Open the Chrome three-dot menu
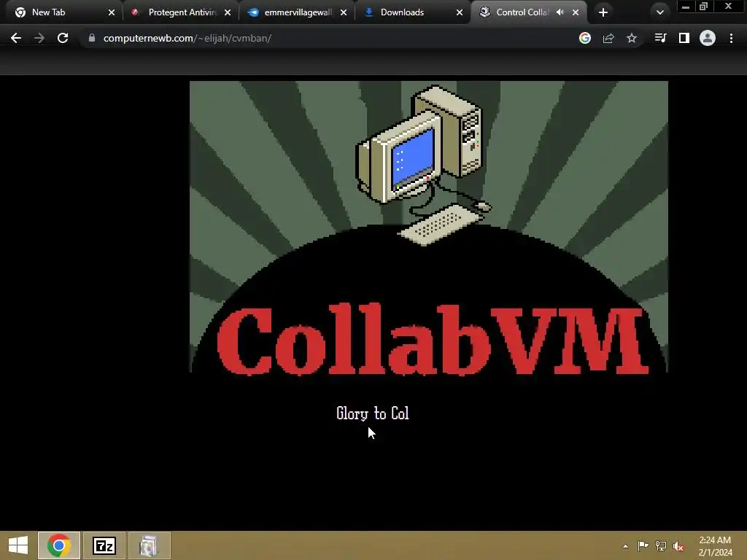The image size is (747, 560). [x=731, y=38]
